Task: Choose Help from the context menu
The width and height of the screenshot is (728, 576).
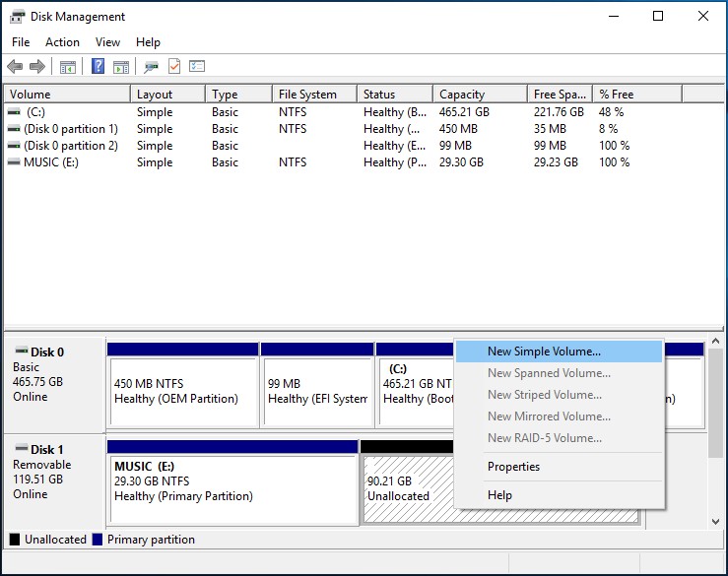Action: click(559, 495)
